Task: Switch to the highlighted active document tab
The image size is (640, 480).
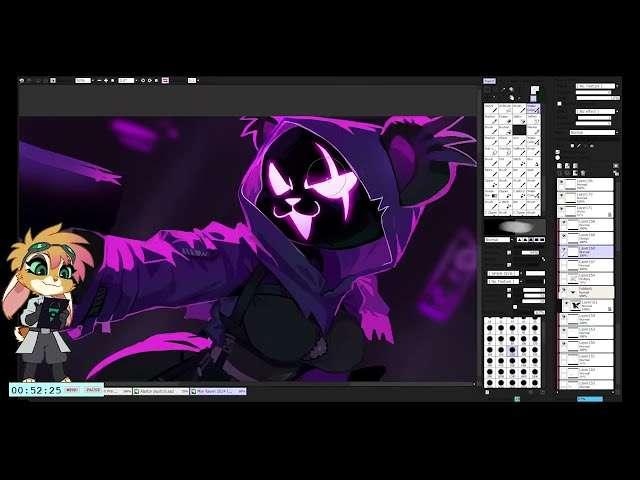Action: [218, 391]
